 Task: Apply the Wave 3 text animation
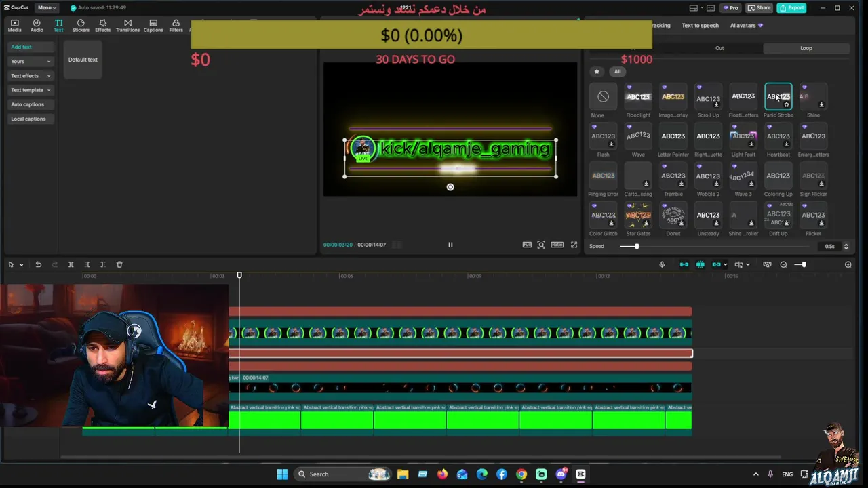pos(743,176)
